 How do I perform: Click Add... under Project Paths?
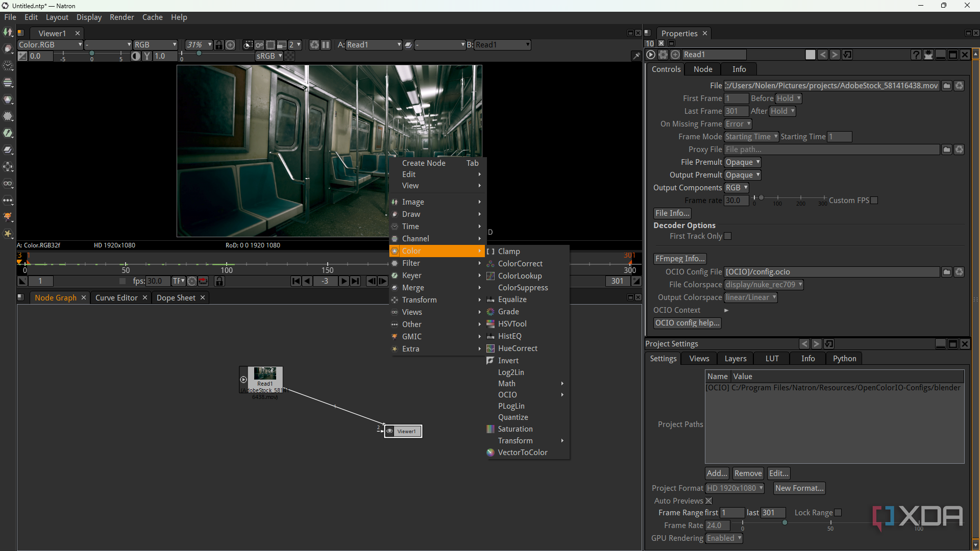tap(717, 473)
